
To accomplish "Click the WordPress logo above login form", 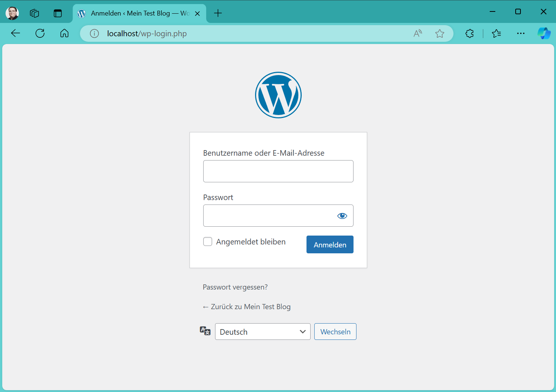I will tap(278, 95).
